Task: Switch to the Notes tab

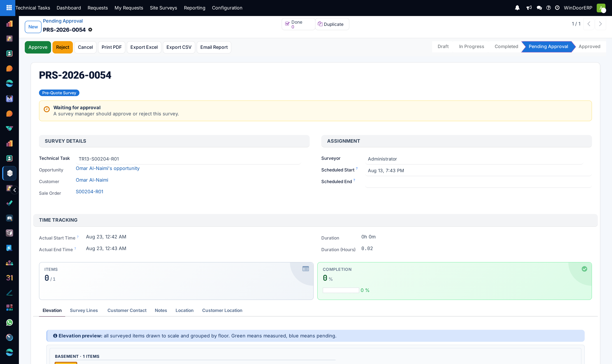Action: 161,310
